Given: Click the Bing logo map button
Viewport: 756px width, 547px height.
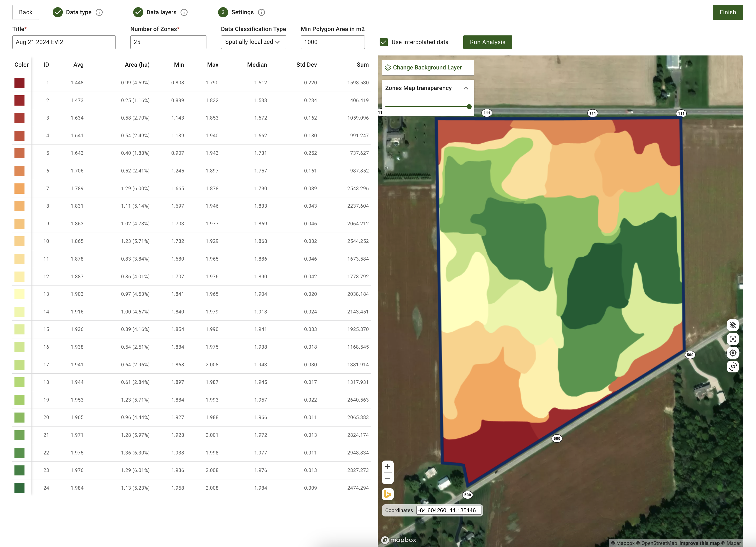Looking at the screenshot, I should point(387,494).
